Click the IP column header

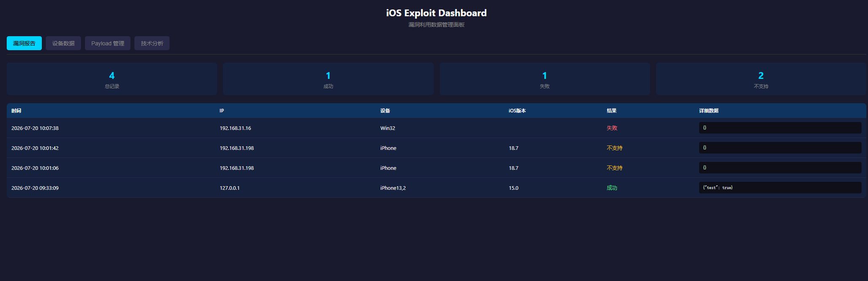pyautogui.click(x=222, y=111)
